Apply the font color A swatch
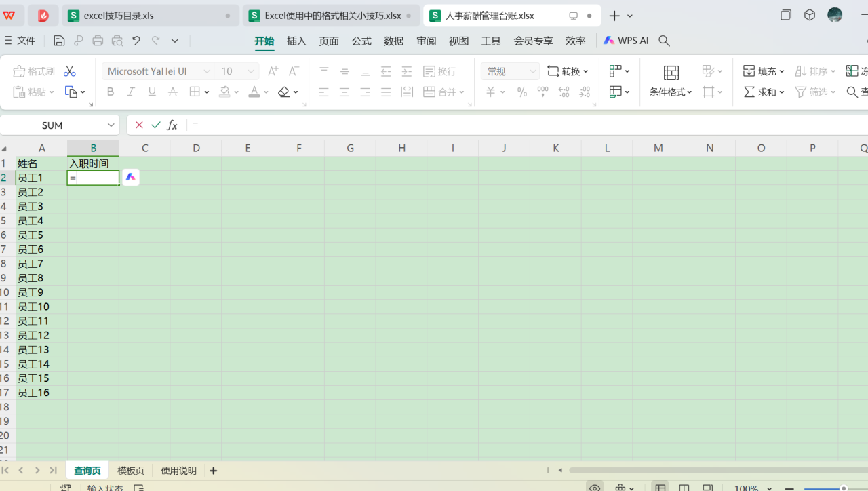The image size is (868, 491). (254, 92)
